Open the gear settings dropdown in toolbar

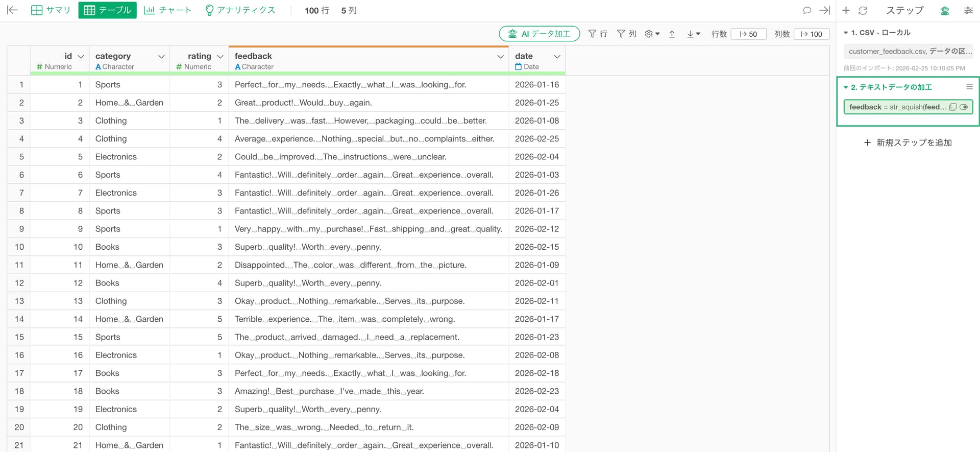(652, 34)
